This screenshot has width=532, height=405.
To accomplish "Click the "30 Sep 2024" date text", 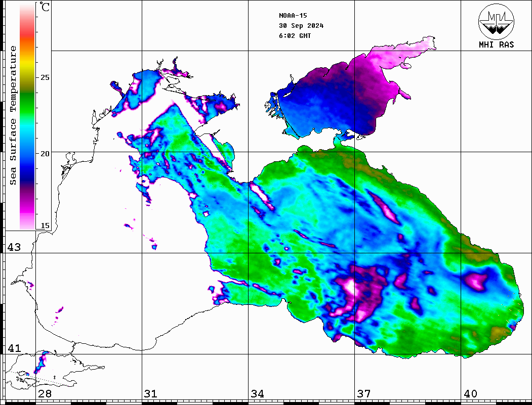I will point(301,26).
